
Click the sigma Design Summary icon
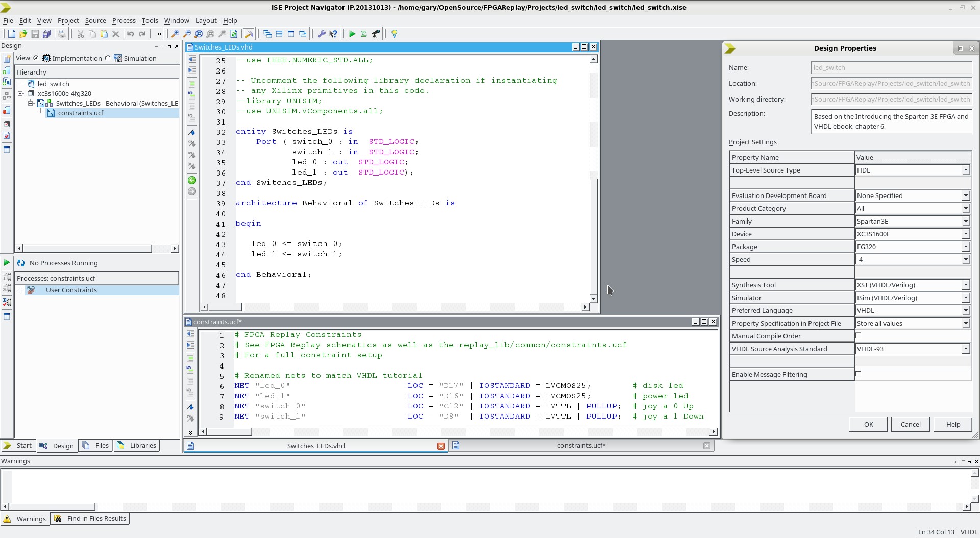click(364, 34)
